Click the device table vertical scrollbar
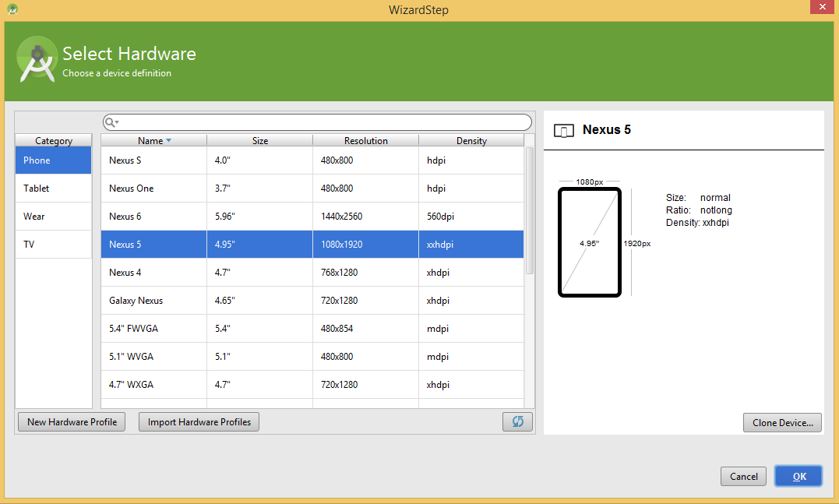 (x=530, y=211)
